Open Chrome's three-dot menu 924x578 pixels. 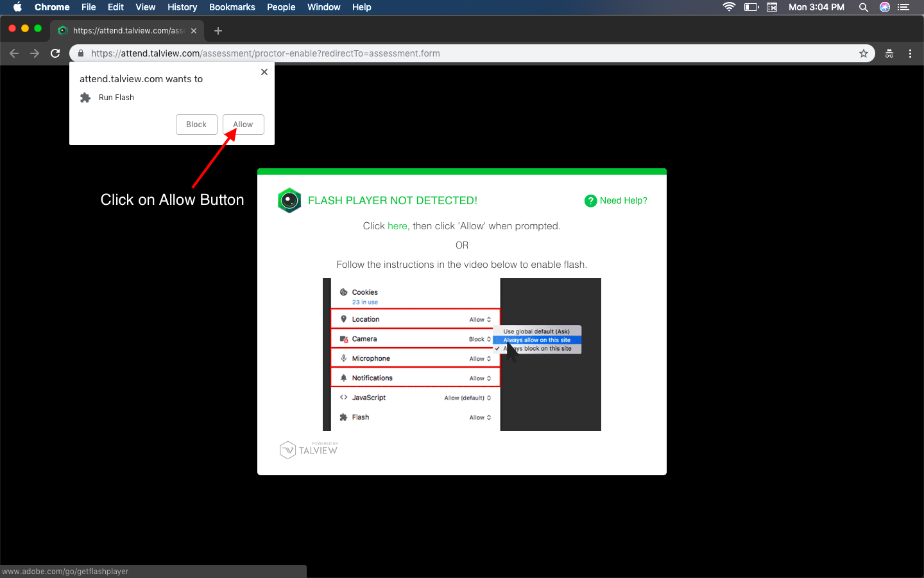(910, 53)
